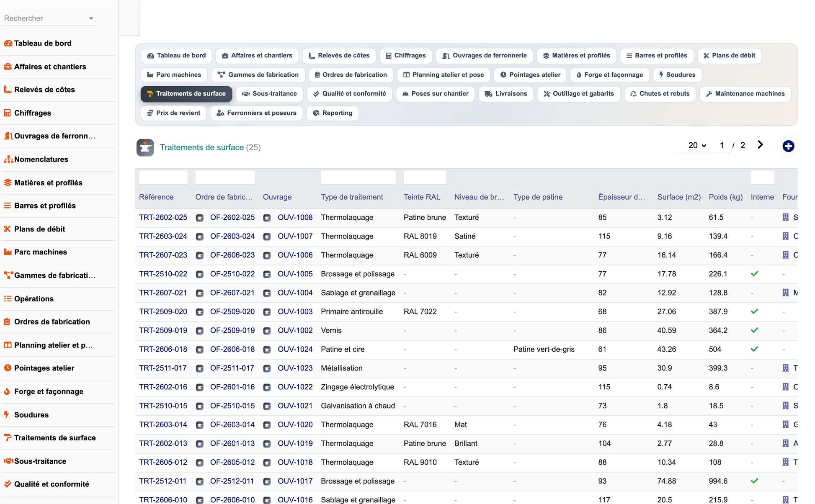Click the Ordre de fabrication filter field

coord(225,177)
